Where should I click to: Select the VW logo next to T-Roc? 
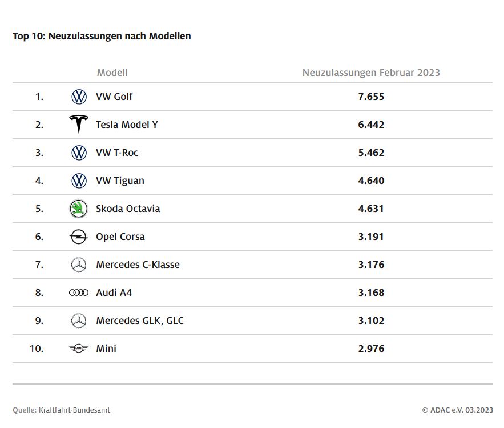point(79,153)
